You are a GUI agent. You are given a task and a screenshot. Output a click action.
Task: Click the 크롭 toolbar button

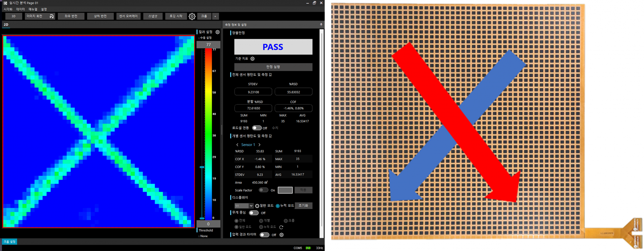(x=204, y=16)
